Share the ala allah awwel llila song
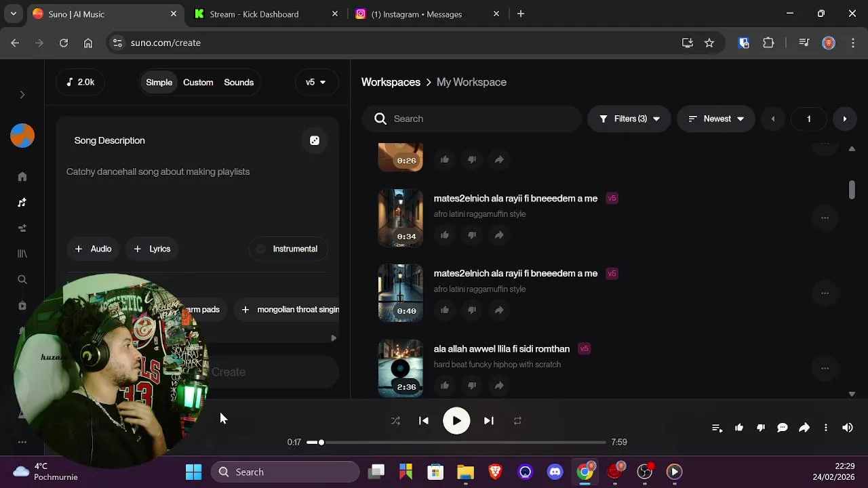 pos(499,386)
